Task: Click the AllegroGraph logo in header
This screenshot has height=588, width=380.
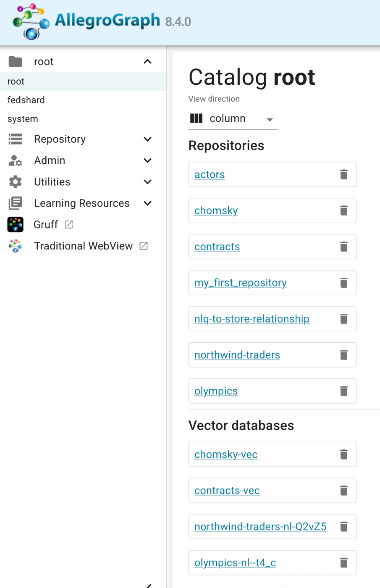Action: pyautogui.click(x=101, y=21)
